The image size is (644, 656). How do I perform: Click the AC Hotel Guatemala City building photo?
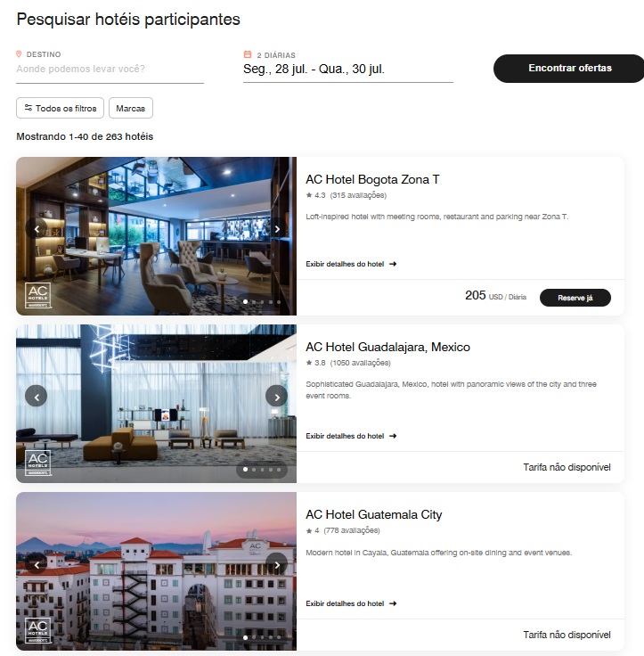pyautogui.click(x=157, y=571)
